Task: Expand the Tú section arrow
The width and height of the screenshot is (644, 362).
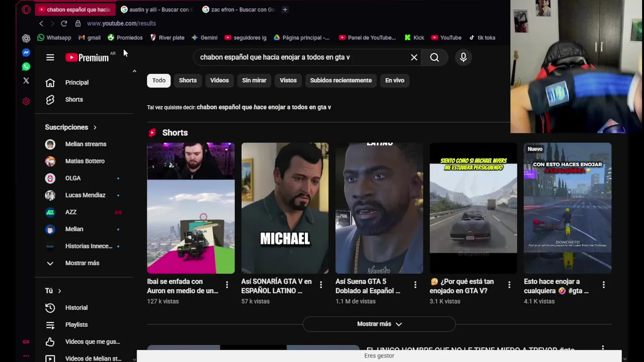Action: click(x=59, y=291)
